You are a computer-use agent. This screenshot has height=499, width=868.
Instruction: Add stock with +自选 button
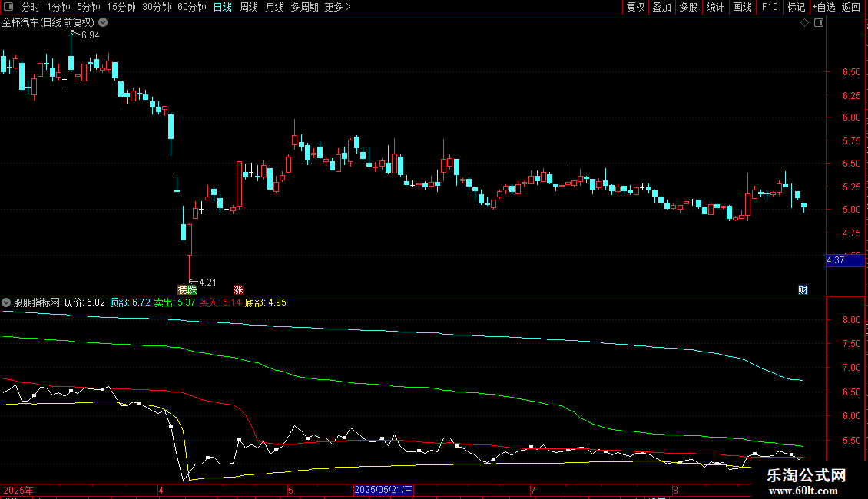click(823, 7)
